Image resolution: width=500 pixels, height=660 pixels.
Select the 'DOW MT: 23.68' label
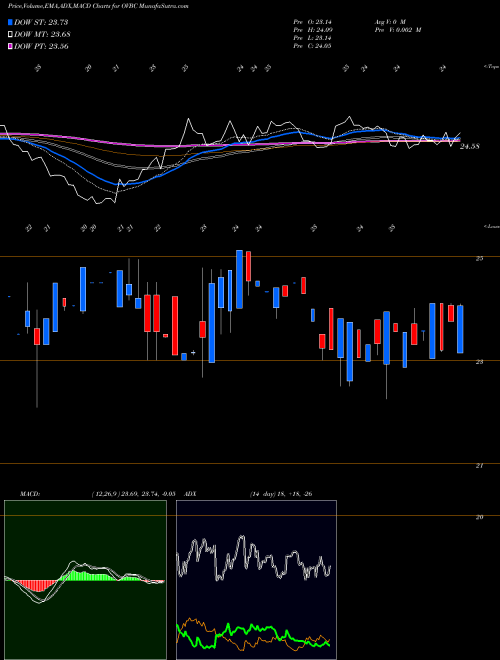tap(42, 34)
